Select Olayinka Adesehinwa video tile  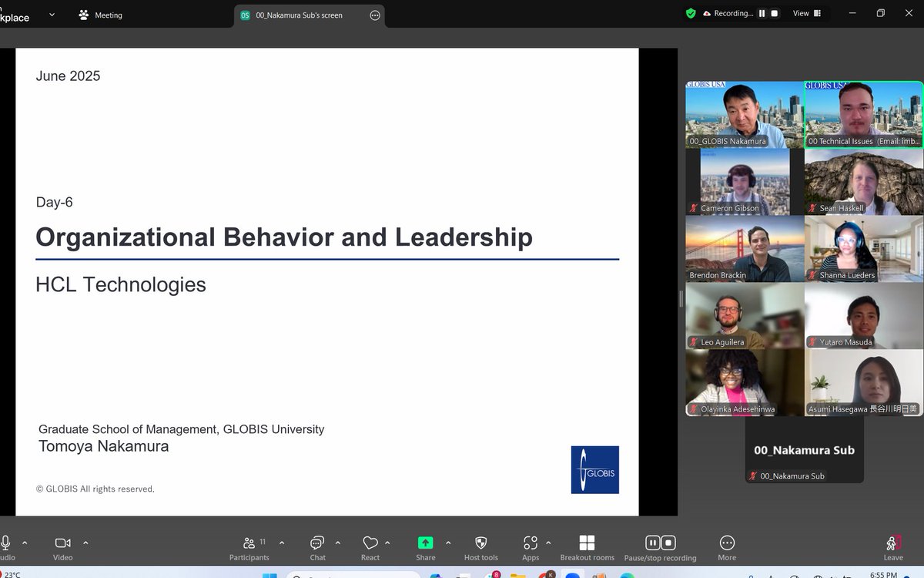[x=745, y=382]
